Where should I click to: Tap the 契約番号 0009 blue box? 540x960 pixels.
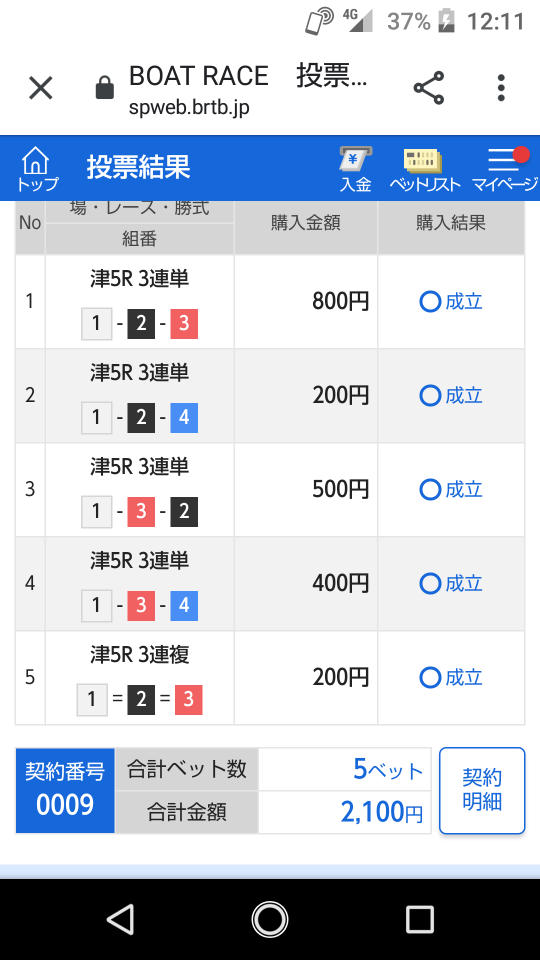tap(65, 790)
